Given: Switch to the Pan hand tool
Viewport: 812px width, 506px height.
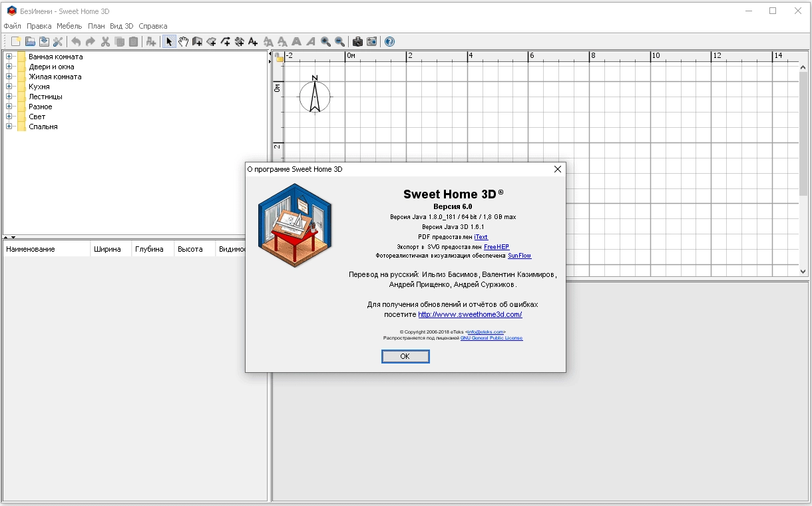Looking at the screenshot, I should [183, 42].
